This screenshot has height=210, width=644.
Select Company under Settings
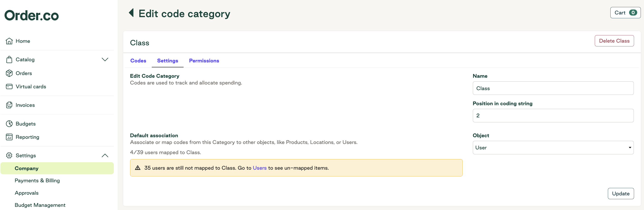(57, 168)
